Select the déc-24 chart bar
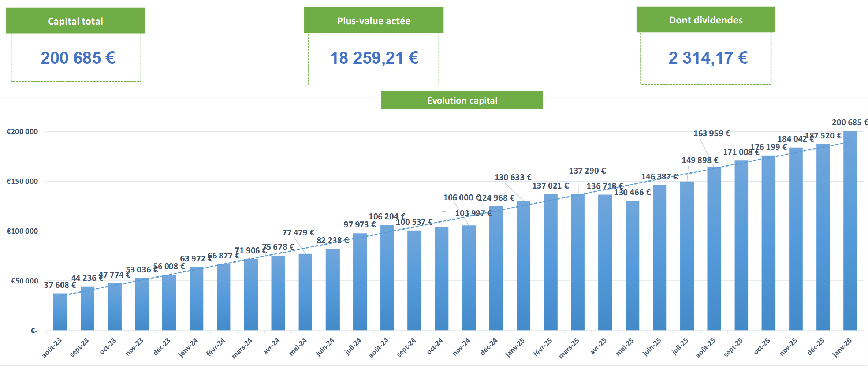The width and height of the screenshot is (868, 376). tap(496, 269)
